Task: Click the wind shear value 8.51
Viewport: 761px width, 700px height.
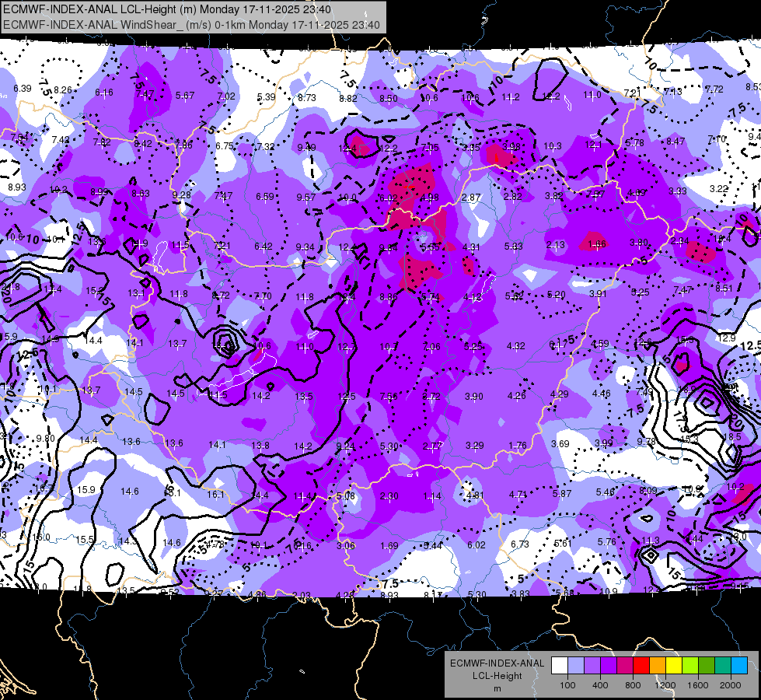Action: (x=724, y=289)
